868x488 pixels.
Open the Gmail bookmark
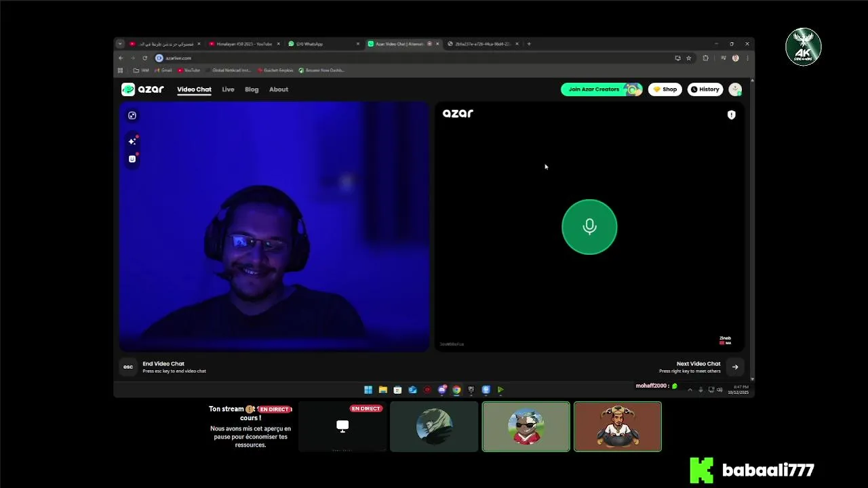point(163,70)
